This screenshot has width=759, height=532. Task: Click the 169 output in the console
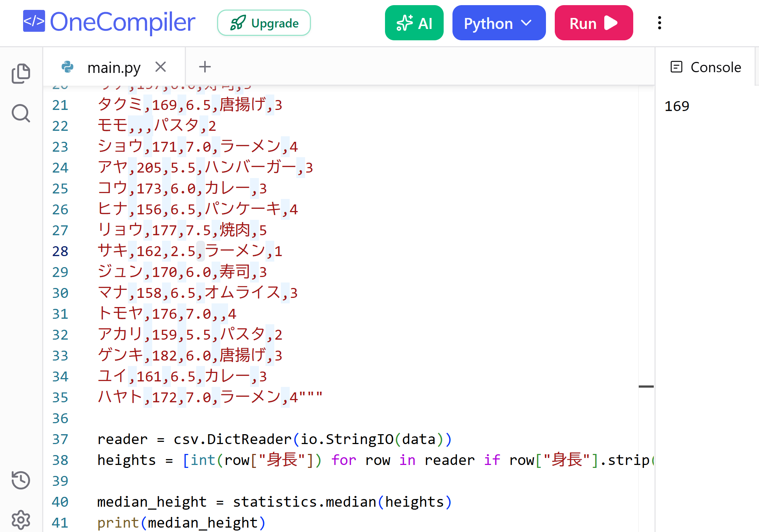coord(677,106)
